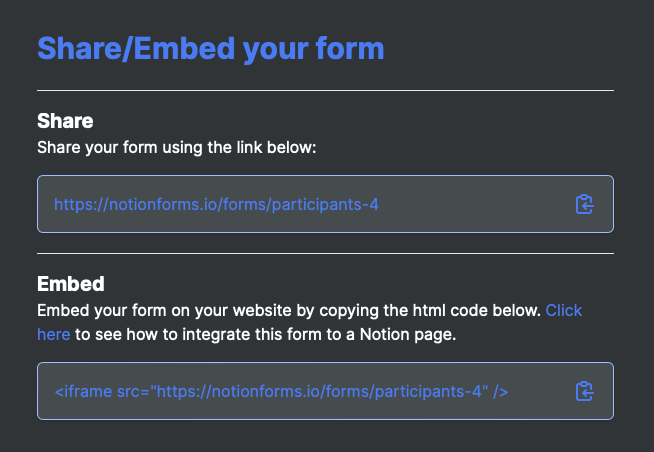Click the Embed section heading
Screen dimensions: 654x452
point(70,284)
